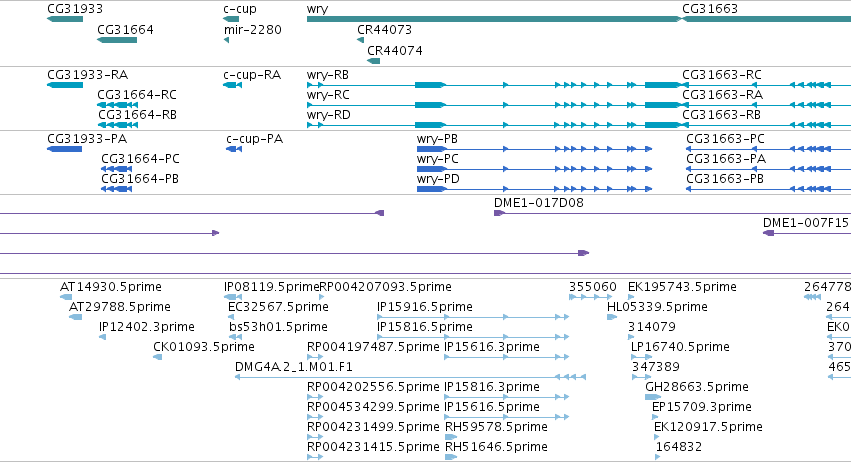Click EST LP16740.5prime
The width and height of the screenshot is (851, 462).
coord(642,357)
